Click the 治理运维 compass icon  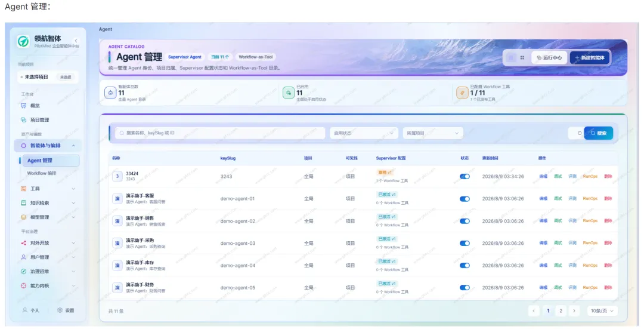point(23,272)
